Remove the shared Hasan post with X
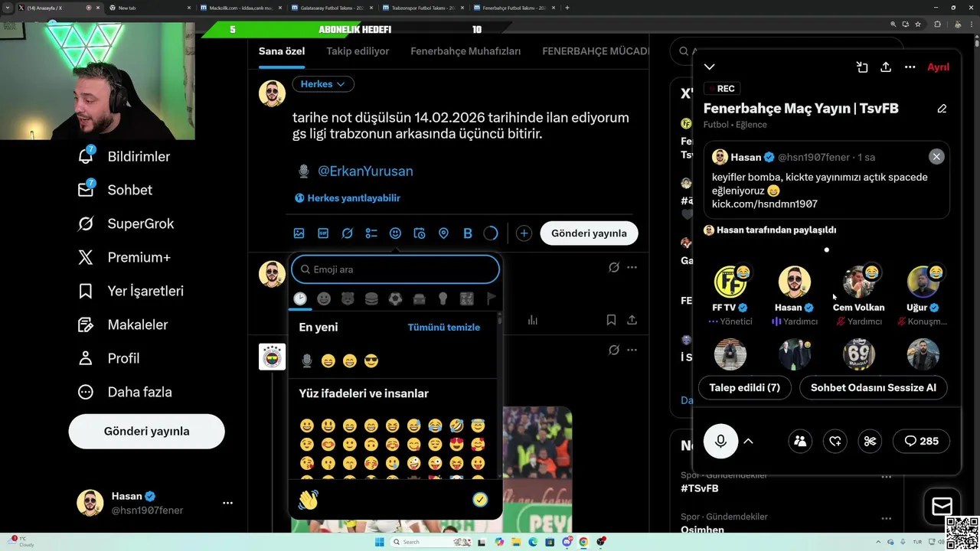Screen dimensions: 980x551 point(936,157)
